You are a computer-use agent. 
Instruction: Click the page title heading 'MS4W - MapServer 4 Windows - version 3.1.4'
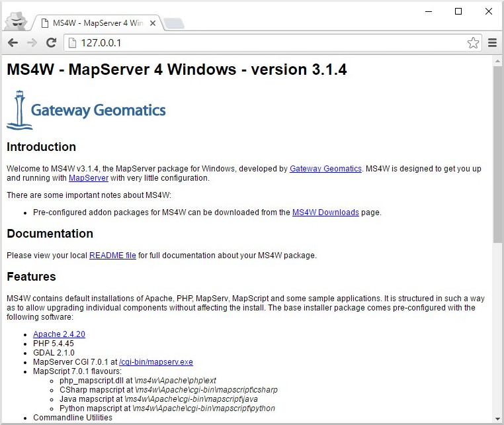tap(177, 70)
